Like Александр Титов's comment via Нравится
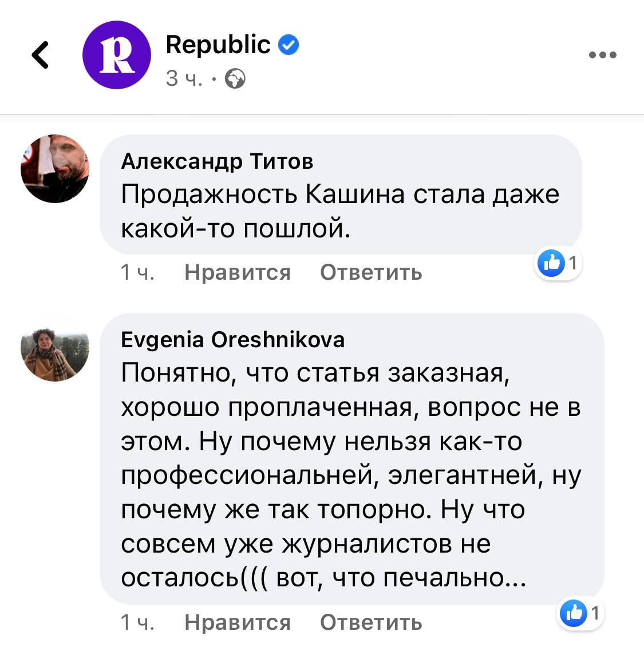644x651 pixels. click(x=238, y=272)
